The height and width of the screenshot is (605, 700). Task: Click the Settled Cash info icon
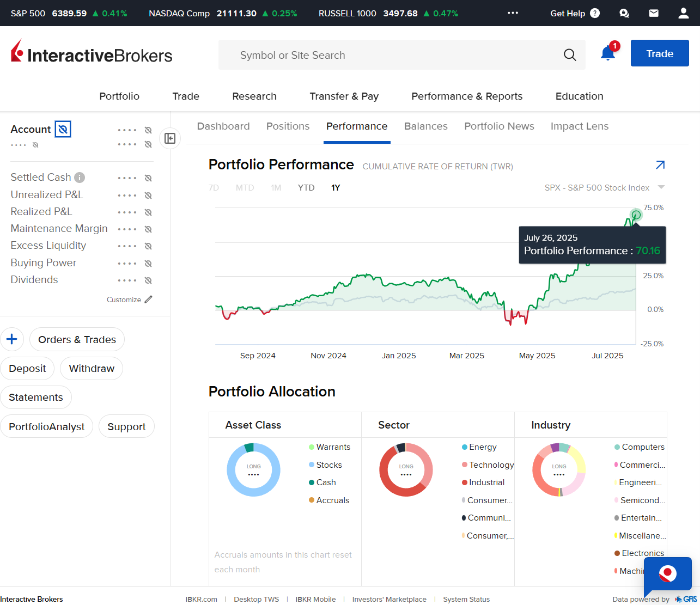[x=80, y=178]
